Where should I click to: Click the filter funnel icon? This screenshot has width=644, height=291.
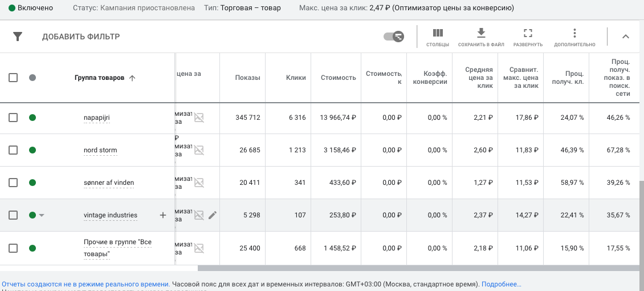(x=18, y=37)
